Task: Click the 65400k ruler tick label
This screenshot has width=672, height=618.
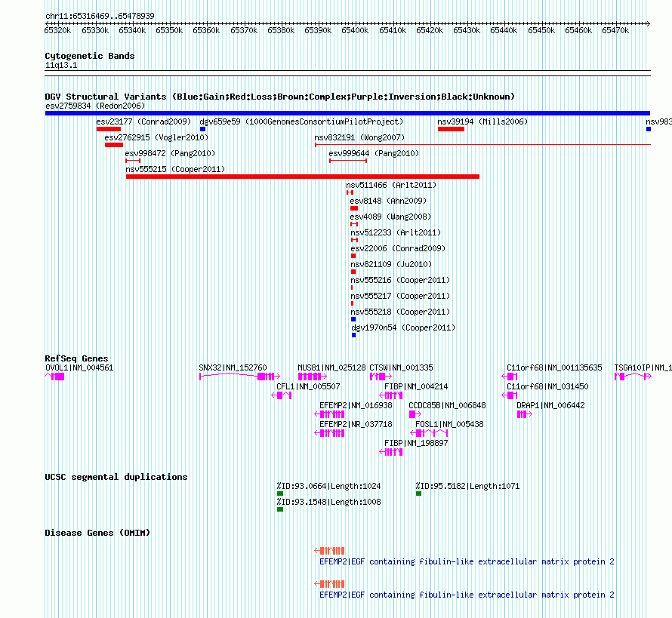Action: [355, 30]
